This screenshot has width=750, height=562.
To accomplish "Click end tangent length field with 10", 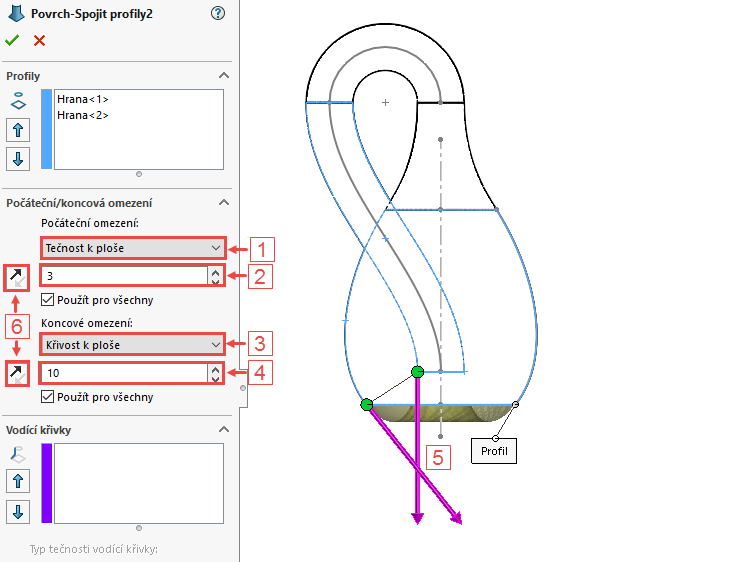I will tap(124, 373).
